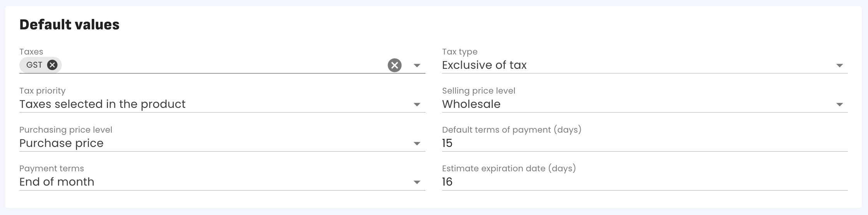Image resolution: width=868 pixels, height=215 pixels.
Task: Click the 'Payment terms' field label
Action: coord(51,169)
